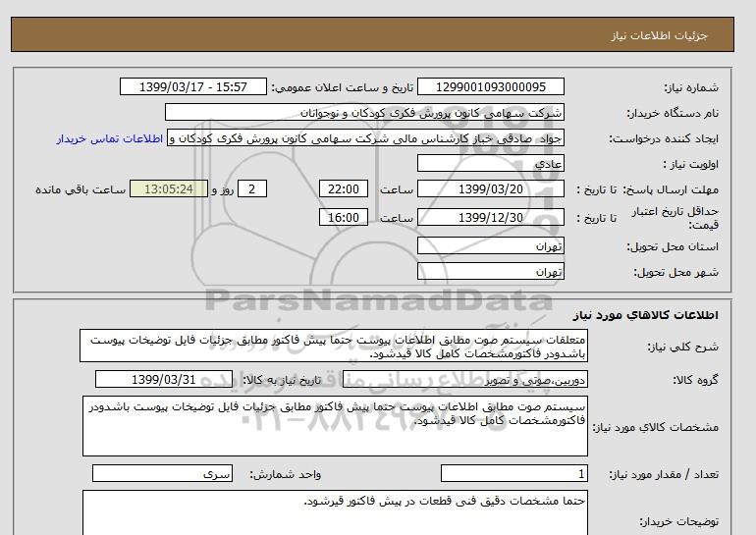
Task: Click the label توضیحات خریدار
Action: point(678,521)
